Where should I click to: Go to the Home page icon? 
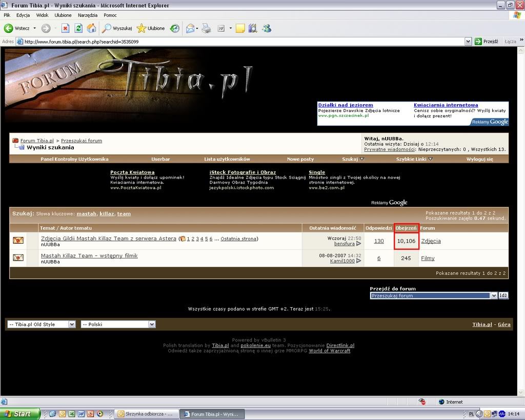tap(91, 29)
